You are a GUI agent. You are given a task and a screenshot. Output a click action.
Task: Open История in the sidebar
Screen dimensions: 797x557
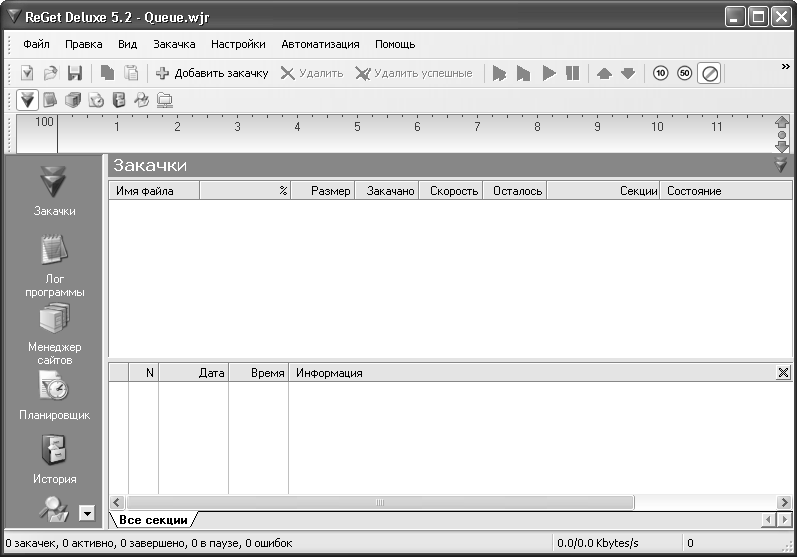tap(54, 459)
